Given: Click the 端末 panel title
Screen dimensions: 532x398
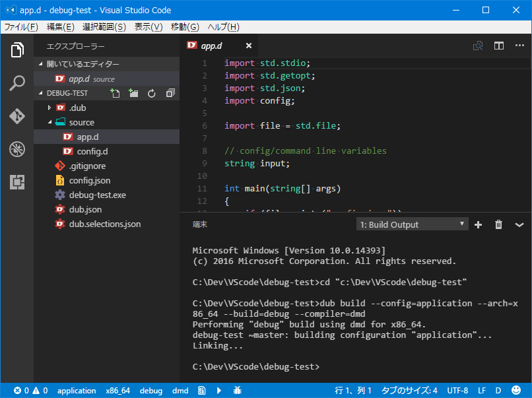Looking at the screenshot, I should pos(200,224).
